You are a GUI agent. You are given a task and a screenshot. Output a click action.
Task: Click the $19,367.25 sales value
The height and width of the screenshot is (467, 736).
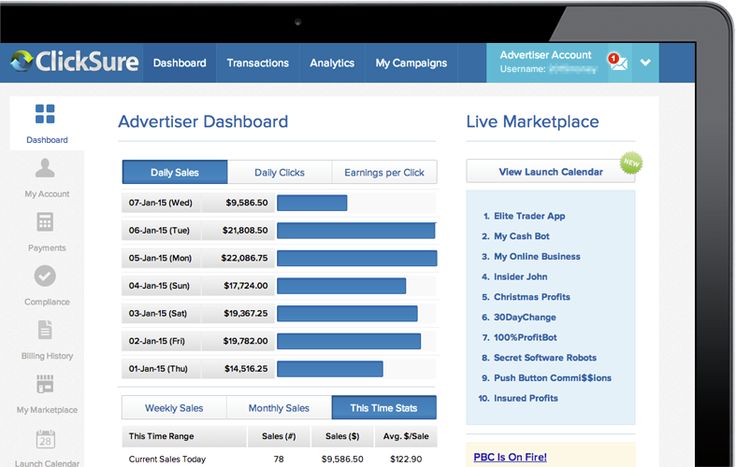245,313
